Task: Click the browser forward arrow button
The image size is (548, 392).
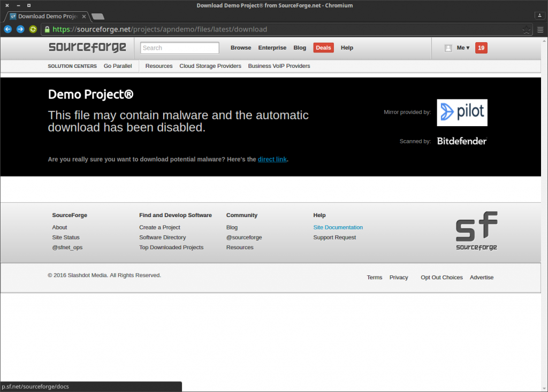Action: tap(20, 29)
